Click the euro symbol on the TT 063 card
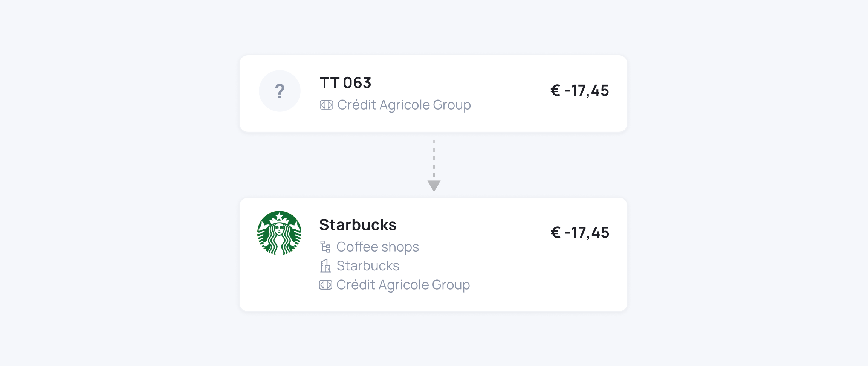This screenshot has height=366, width=868. tap(555, 91)
